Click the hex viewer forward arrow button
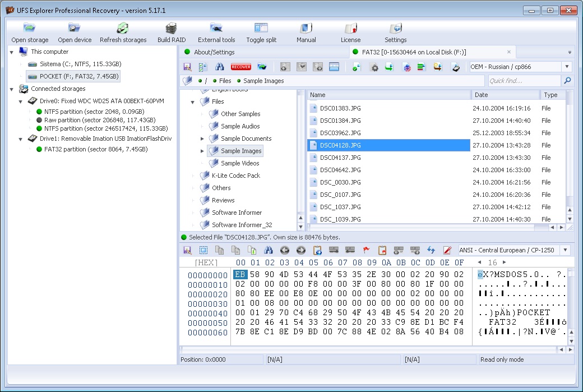The image size is (583, 392). (x=301, y=250)
